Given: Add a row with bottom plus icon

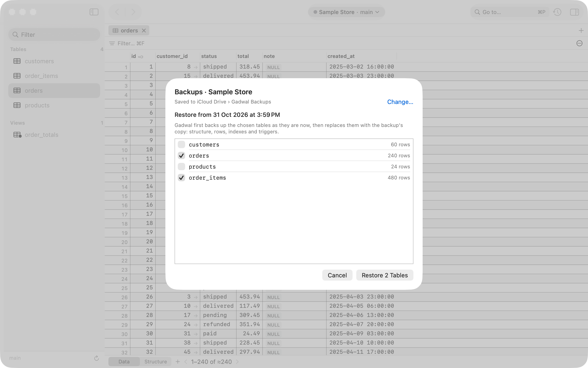Looking at the screenshot, I should tap(178, 362).
